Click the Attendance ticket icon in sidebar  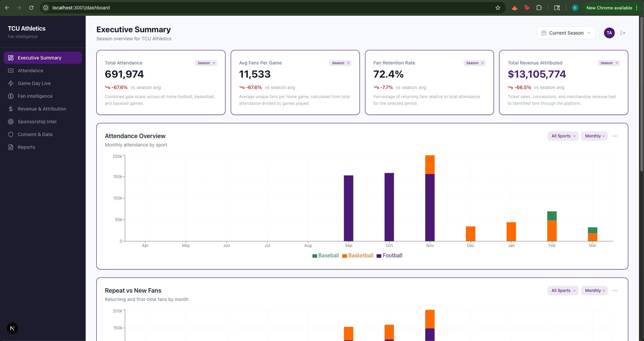point(11,71)
